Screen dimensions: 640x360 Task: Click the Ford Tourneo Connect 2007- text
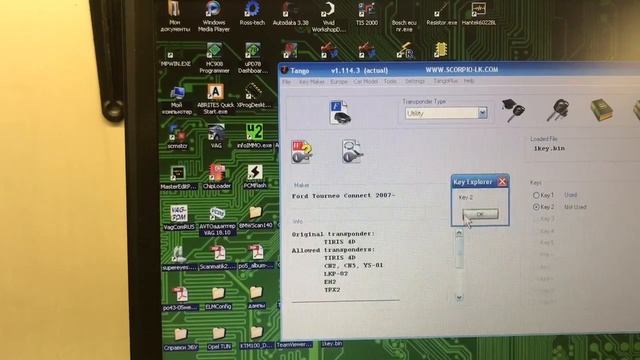click(343, 196)
